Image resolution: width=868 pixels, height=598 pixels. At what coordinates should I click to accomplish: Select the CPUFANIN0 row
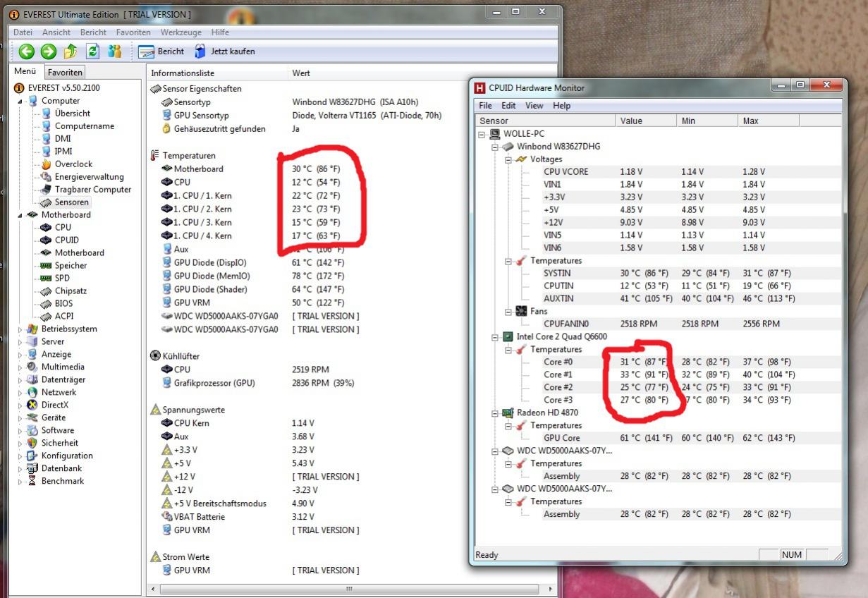tap(659, 324)
